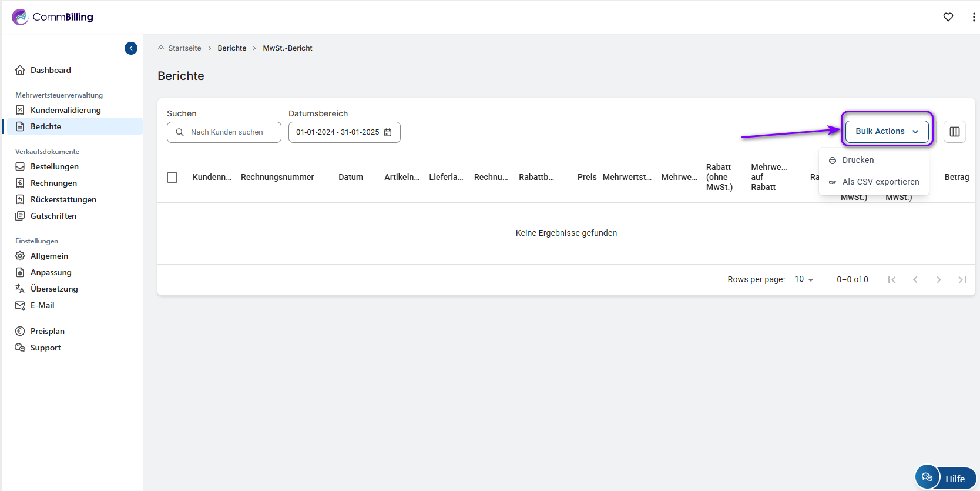This screenshot has height=491, width=980.
Task: Select Drucken from the bulk menu
Action: (858, 160)
